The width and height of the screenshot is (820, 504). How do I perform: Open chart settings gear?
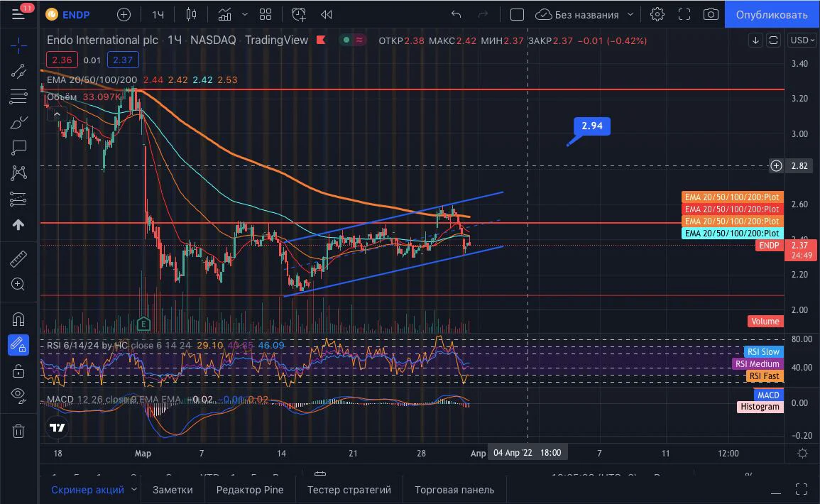point(657,15)
